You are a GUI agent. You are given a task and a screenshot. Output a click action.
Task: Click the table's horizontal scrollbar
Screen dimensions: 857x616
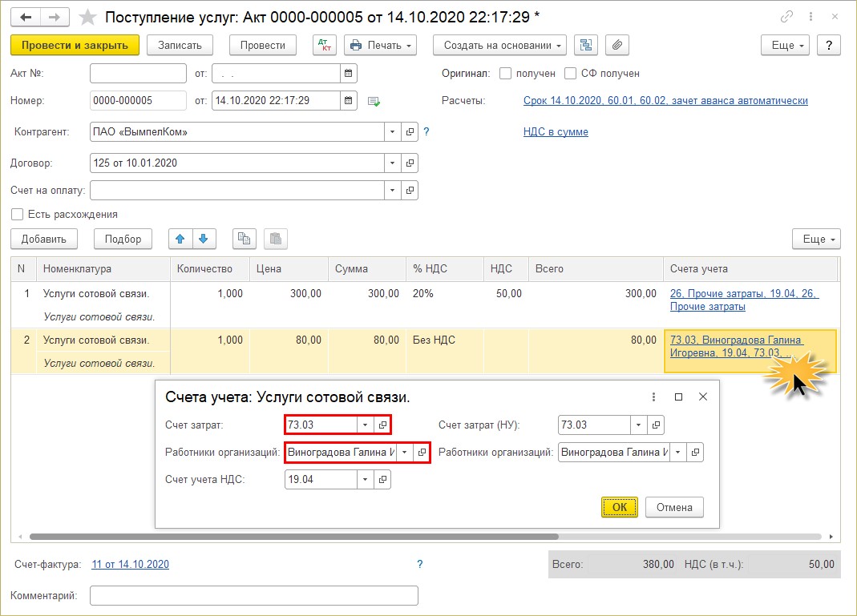[x=294, y=537]
